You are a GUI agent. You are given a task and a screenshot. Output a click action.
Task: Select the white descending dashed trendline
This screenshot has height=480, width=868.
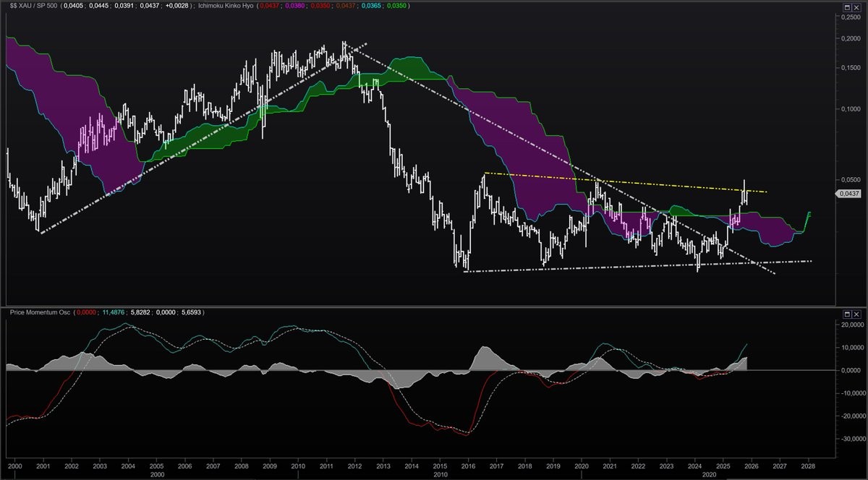[506, 130]
